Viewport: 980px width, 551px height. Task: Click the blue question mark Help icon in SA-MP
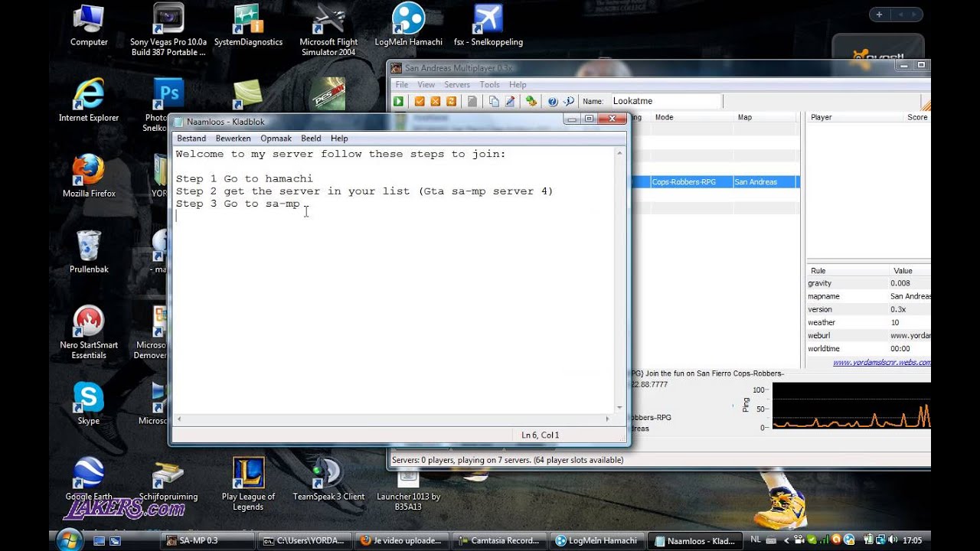pyautogui.click(x=553, y=101)
